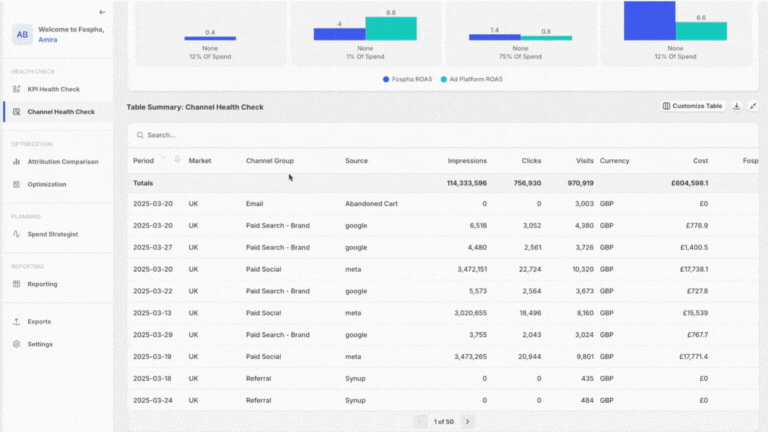Click cost cell £17,738.1
The height and width of the screenshot is (432, 768).
tap(694, 269)
